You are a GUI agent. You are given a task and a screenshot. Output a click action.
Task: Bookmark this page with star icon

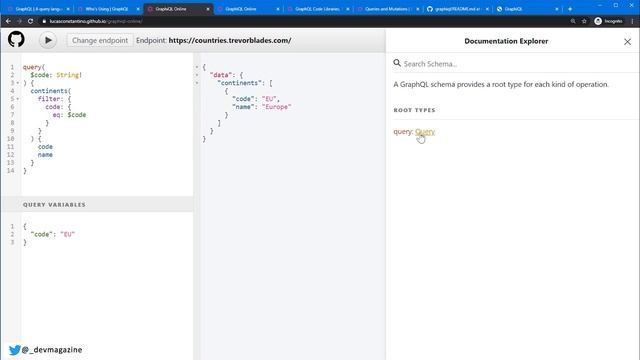pyautogui.click(x=584, y=21)
